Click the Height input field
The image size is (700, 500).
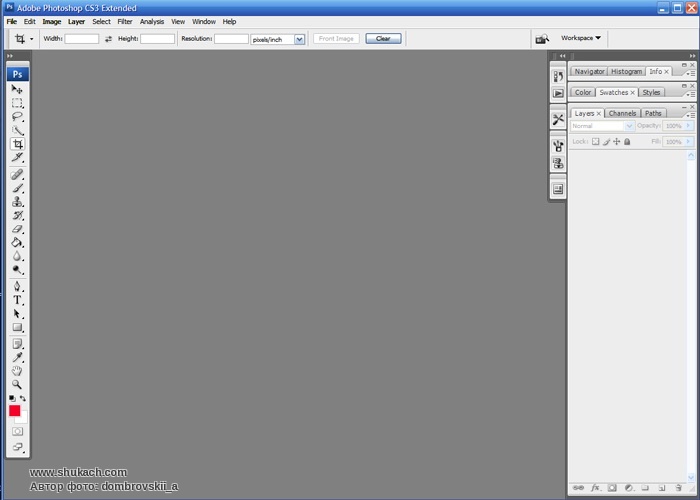point(157,39)
